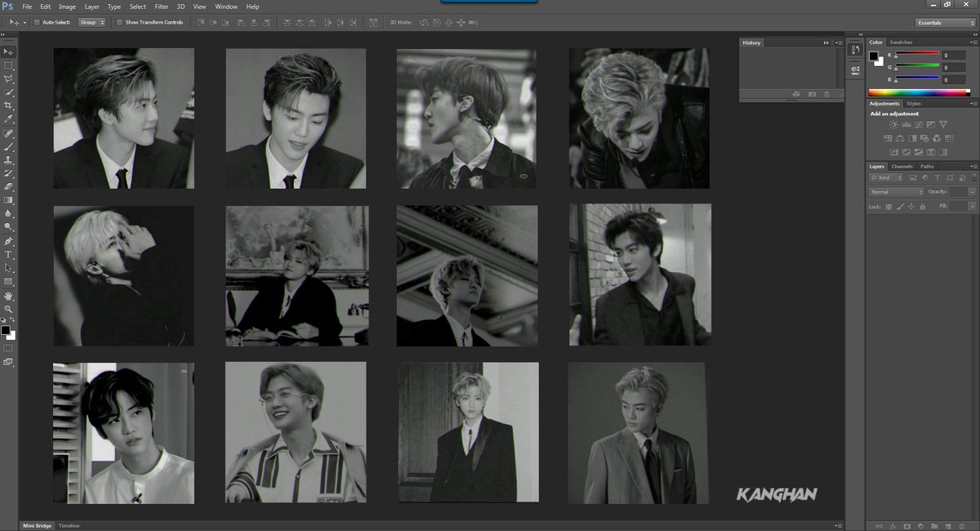Click the layer Opacity input field

click(959, 192)
